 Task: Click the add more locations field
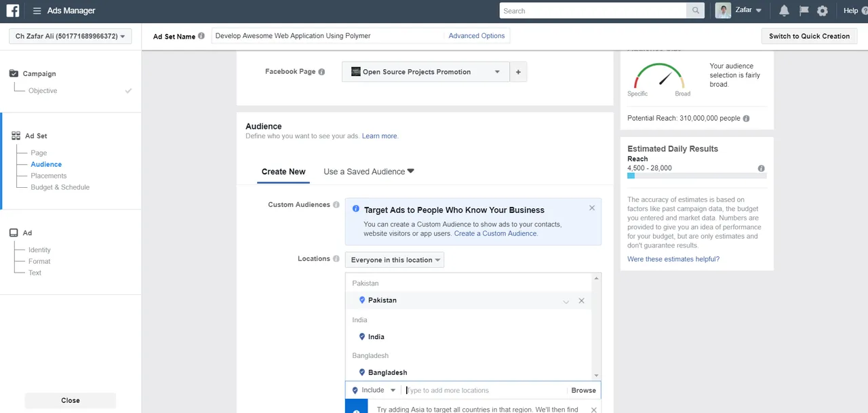(x=484, y=390)
